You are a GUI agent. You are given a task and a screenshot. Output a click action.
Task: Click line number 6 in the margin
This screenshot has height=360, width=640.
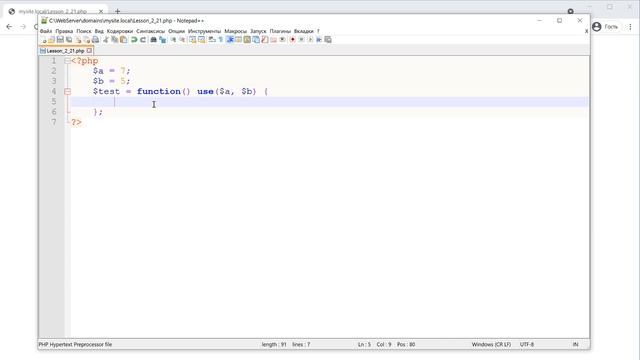coord(53,112)
